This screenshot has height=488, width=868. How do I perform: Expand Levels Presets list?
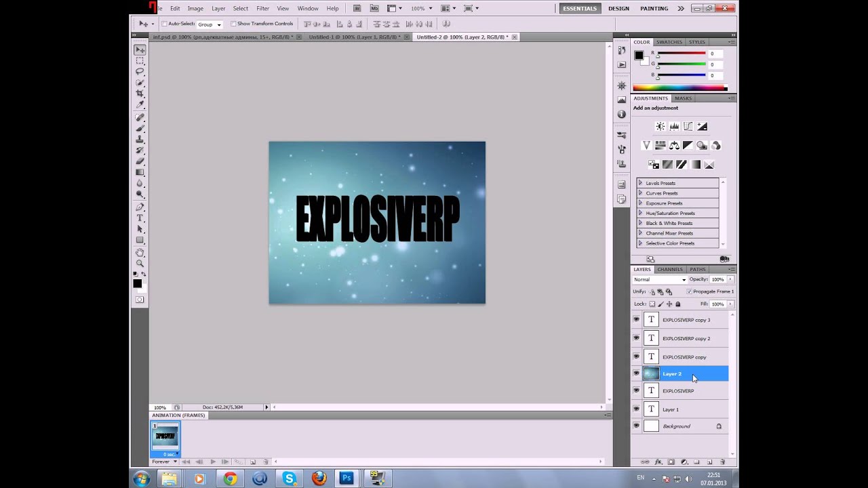[640, 183]
